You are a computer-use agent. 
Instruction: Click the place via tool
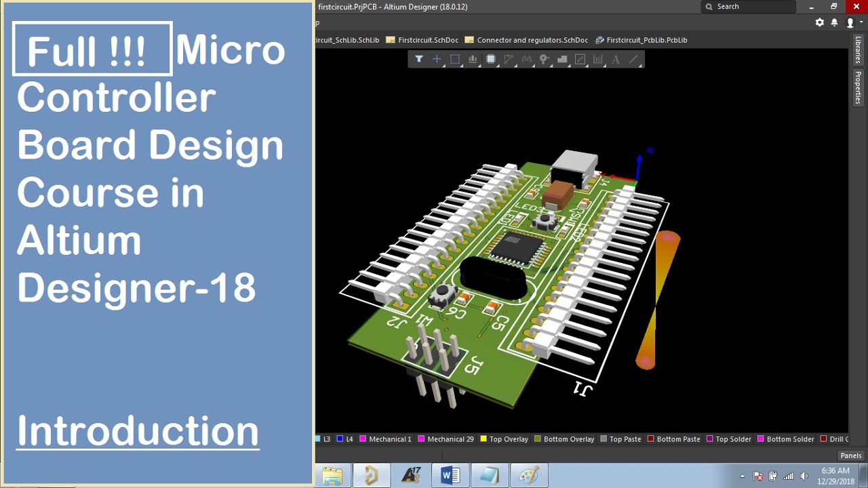(544, 60)
